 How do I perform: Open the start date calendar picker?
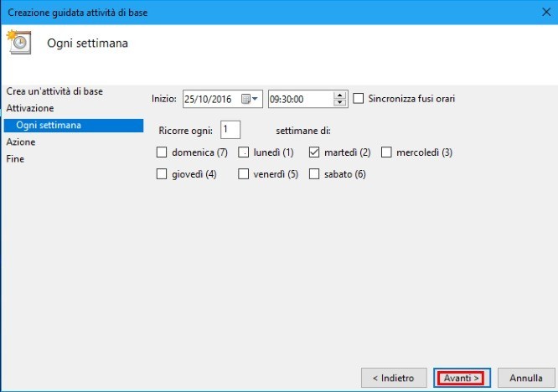(251, 99)
